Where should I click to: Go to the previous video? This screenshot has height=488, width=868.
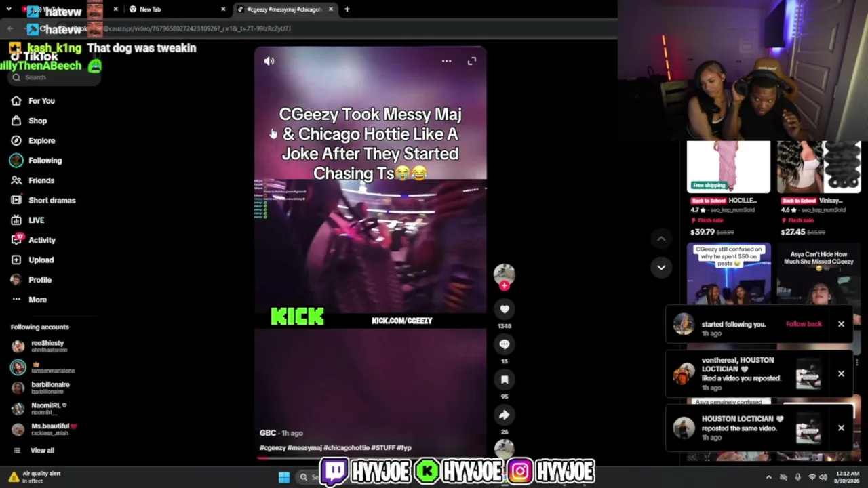pyautogui.click(x=661, y=239)
